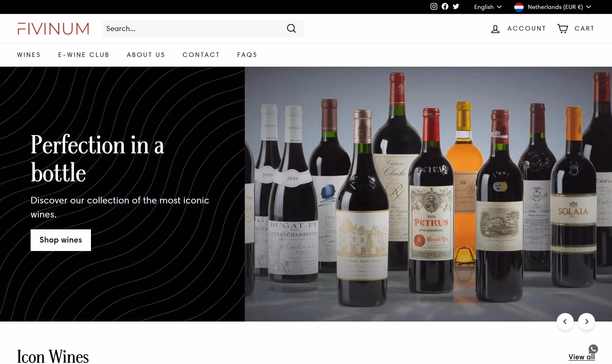Viewport: 612px width, 364px height.
Task: Go to About Us page
Action: pos(146,55)
